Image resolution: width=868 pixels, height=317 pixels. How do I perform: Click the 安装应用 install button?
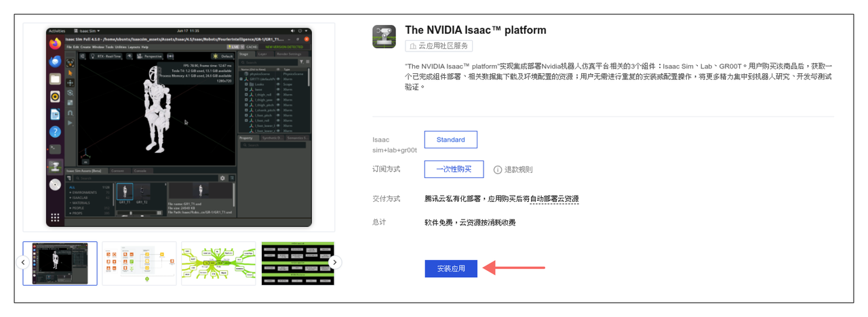(451, 268)
